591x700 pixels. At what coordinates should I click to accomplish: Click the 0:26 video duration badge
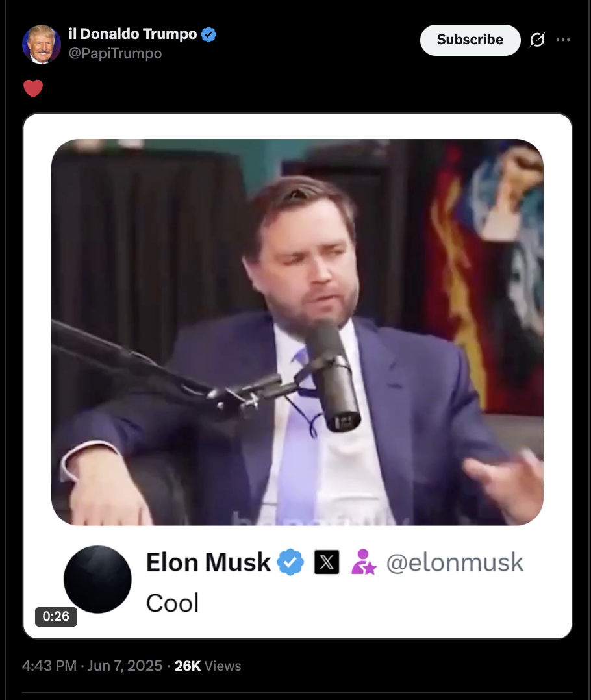[57, 616]
